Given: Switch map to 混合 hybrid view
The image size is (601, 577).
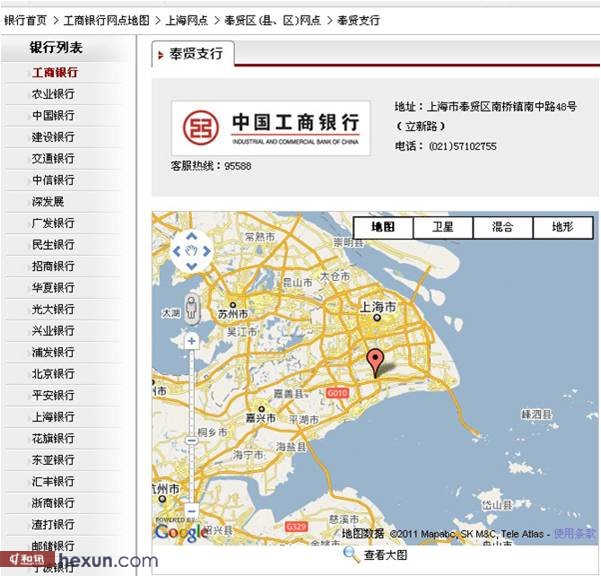Looking at the screenshot, I should click(502, 227).
